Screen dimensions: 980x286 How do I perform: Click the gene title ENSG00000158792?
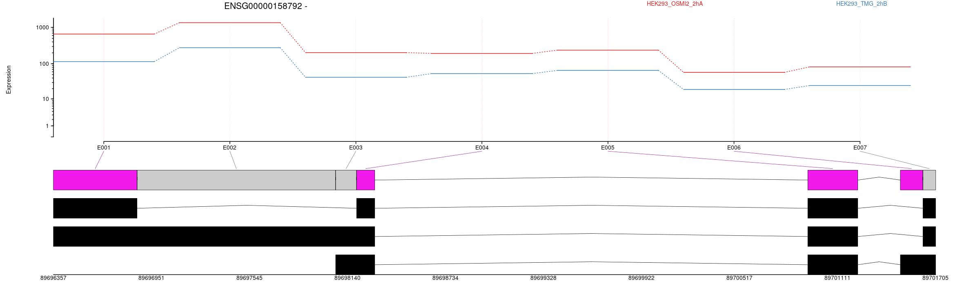click(263, 6)
